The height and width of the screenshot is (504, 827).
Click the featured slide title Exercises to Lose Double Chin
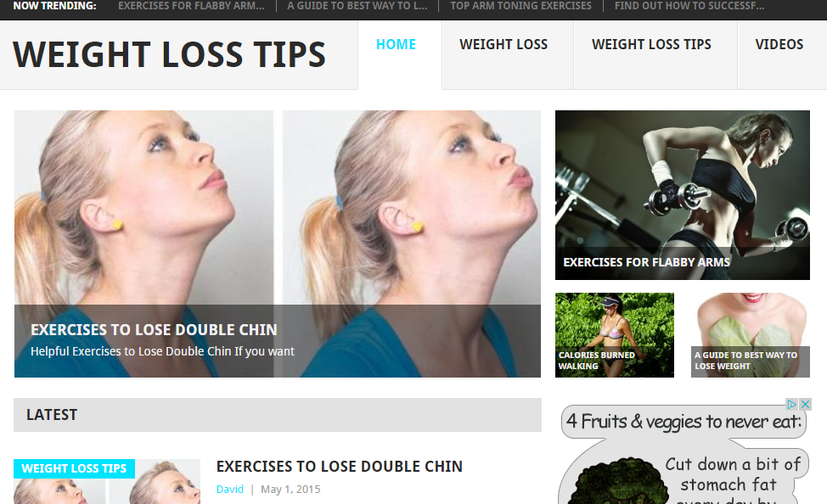[154, 330]
